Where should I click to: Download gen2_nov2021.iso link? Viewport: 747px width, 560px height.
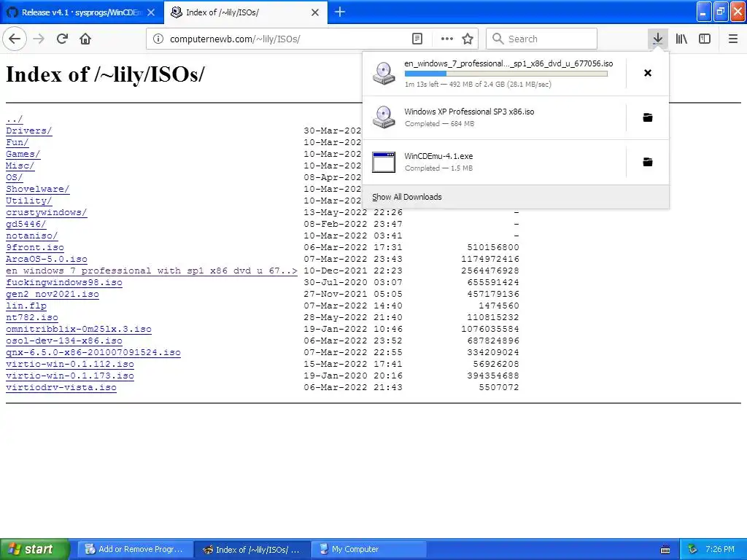[53, 294]
